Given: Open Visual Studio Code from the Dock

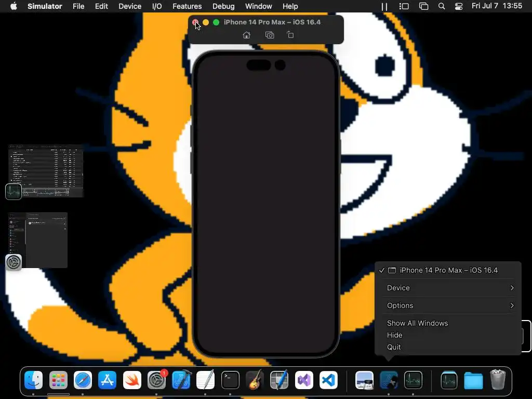Looking at the screenshot, I should 328,380.
